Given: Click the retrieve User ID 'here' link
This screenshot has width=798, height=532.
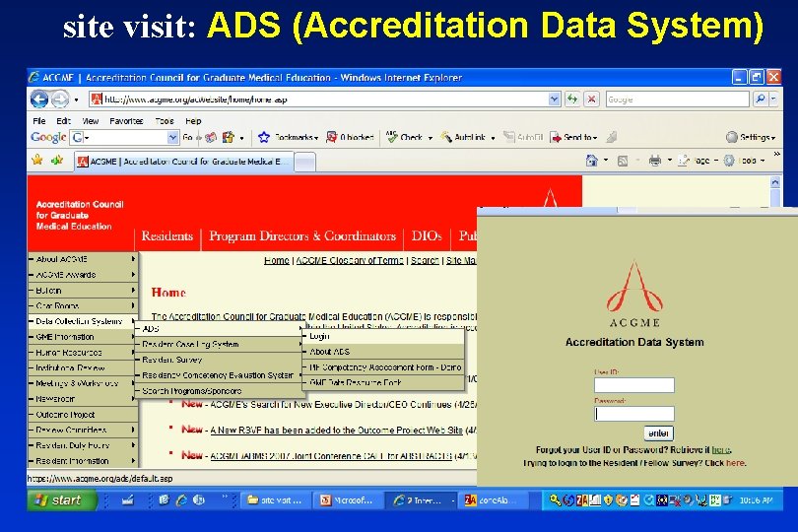Looking at the screenshot, I should [x=720, y=449].
